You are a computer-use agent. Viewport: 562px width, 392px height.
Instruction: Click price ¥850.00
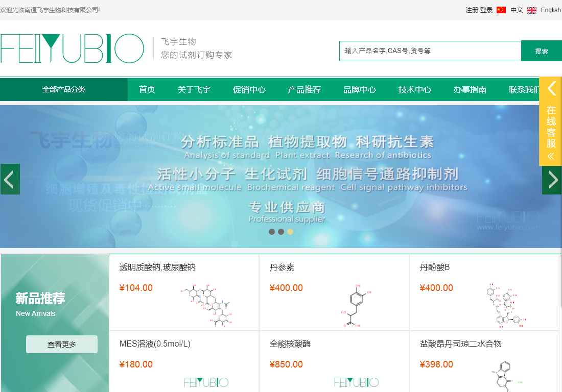(286, 364)
